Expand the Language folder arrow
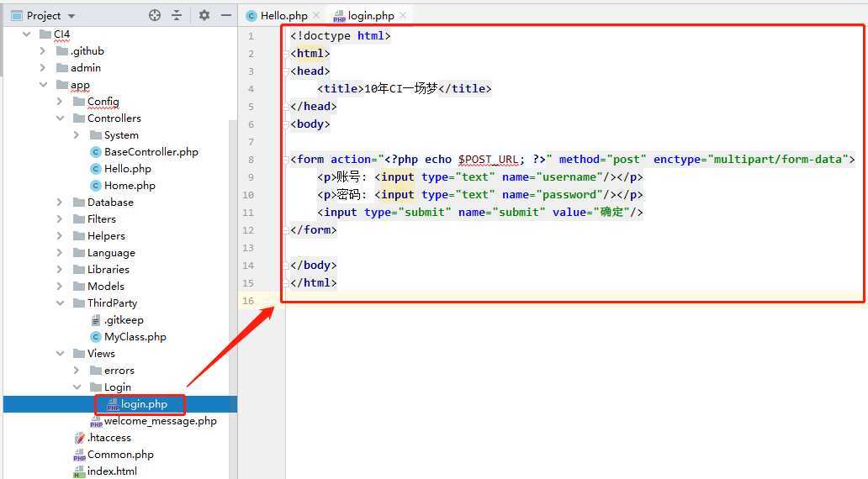Image resolution: width=868 pixels, height=479 pixels. click(x=59, y=253)
